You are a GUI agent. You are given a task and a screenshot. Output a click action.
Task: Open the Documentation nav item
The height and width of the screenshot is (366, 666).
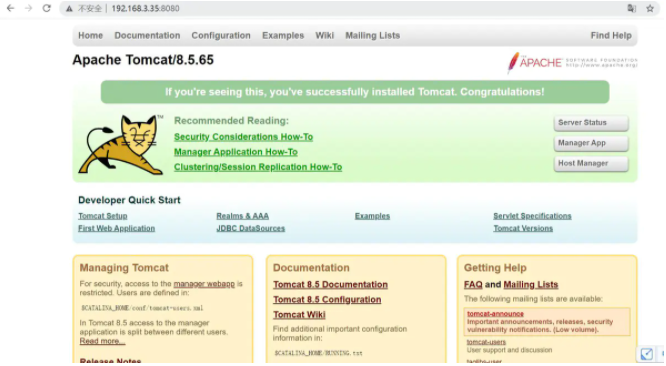point(147,36)
